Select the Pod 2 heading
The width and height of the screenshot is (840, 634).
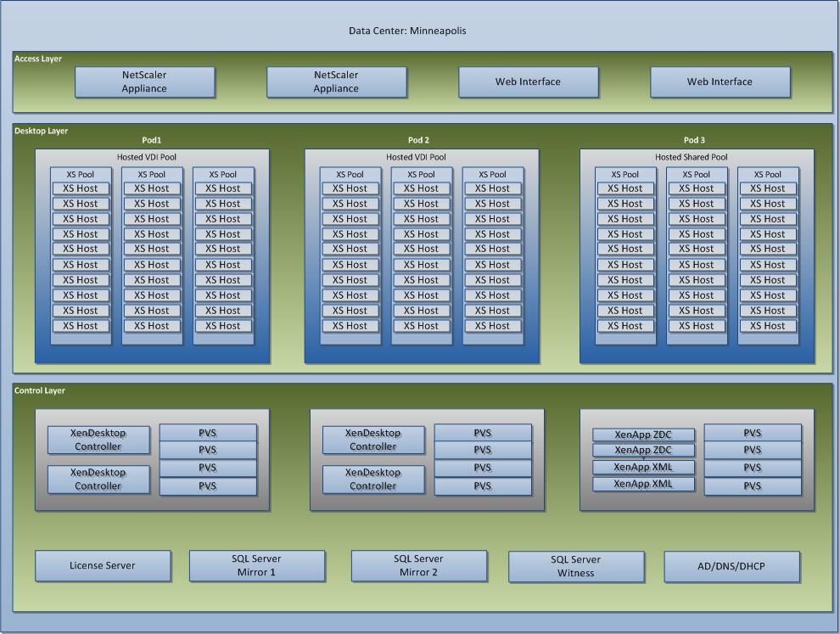click(419, 140)
